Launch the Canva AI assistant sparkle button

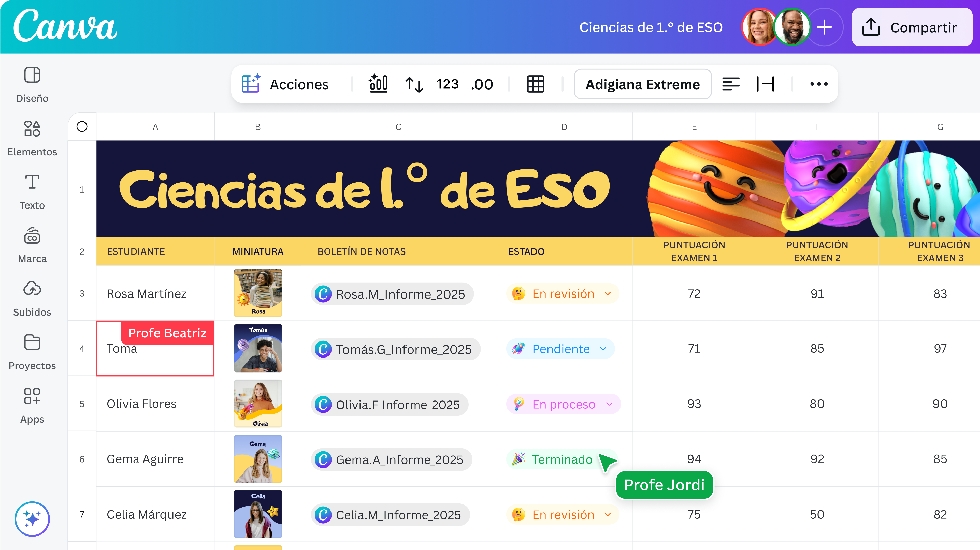point(32,518)
